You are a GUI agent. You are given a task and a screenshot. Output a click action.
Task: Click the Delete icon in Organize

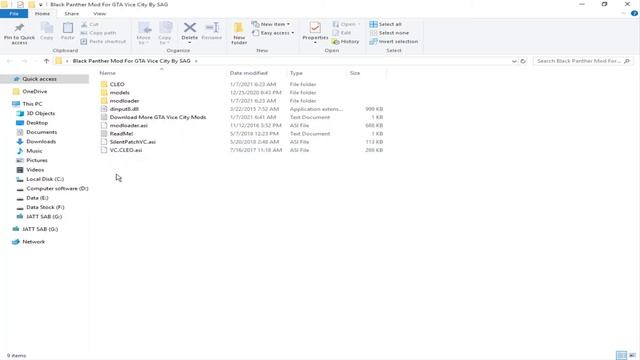(189, 28)
